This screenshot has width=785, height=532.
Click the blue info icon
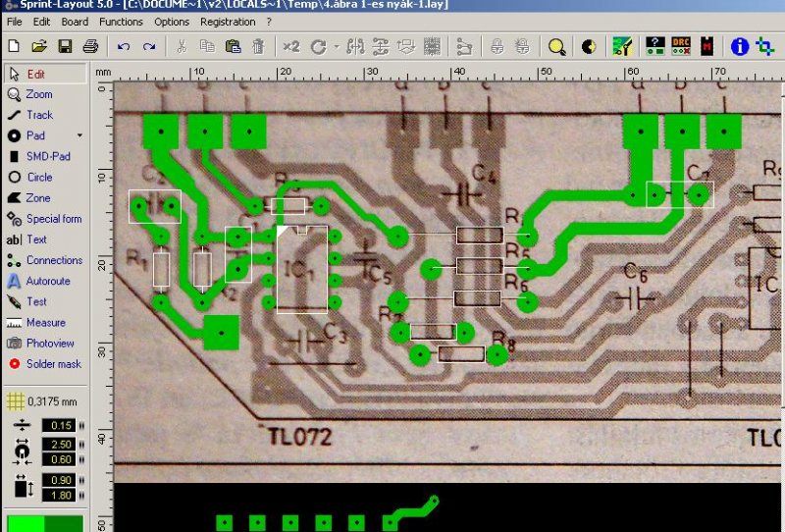click(x=740, y=46)
